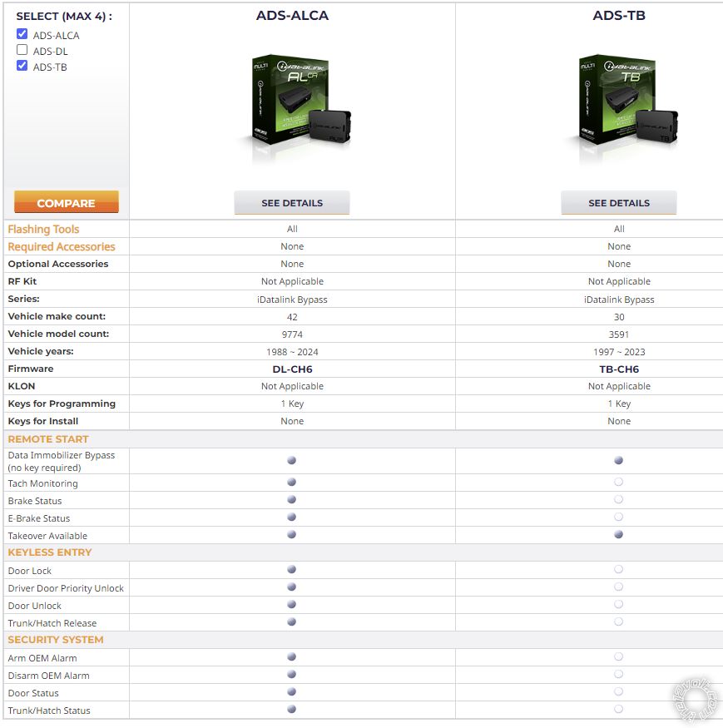Click ADS-TB empty dot for E-Brake Status

pos(618,517)
